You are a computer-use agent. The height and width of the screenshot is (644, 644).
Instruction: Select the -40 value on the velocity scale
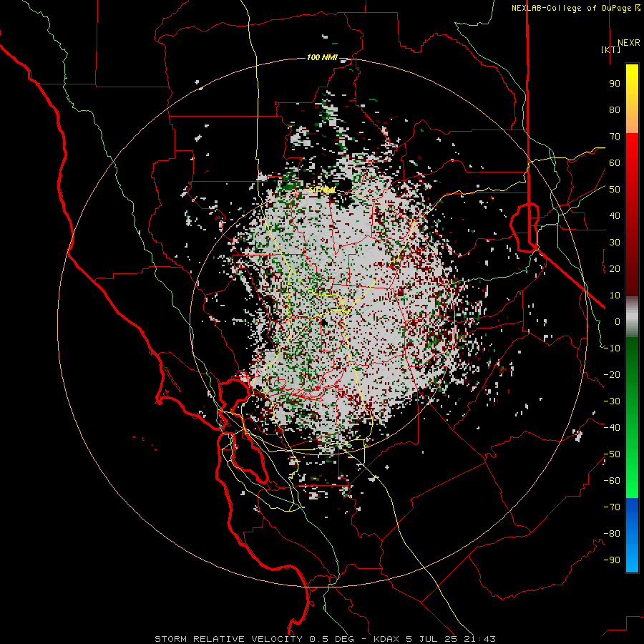tap(612, 428)
